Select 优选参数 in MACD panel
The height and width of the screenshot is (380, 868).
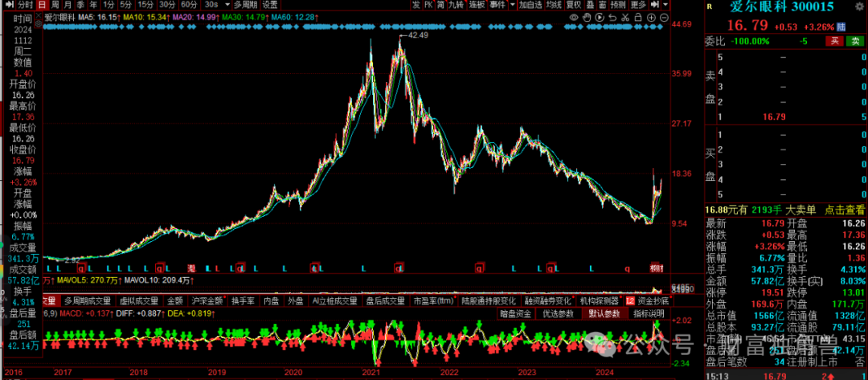(558, 313)
